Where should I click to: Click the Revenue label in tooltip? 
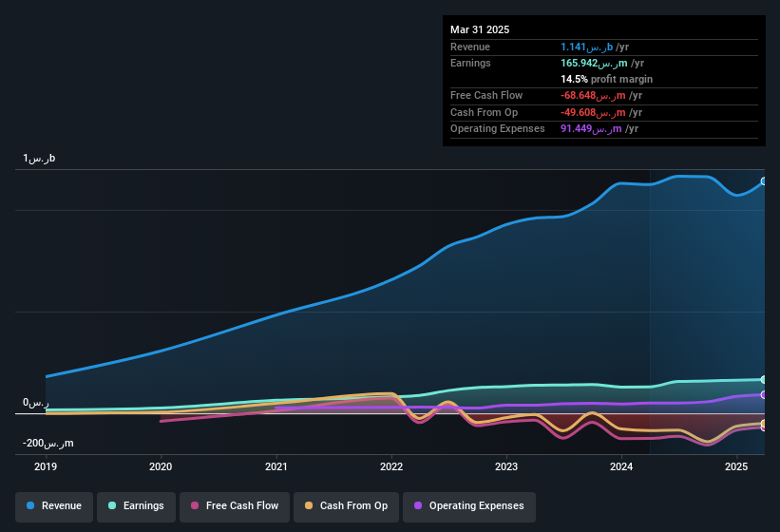coord(470,47)
